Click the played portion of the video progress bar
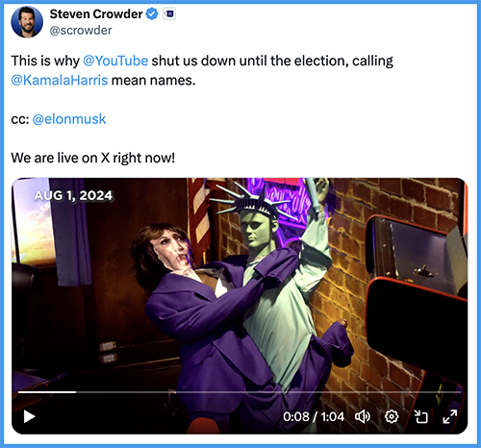 47,392
